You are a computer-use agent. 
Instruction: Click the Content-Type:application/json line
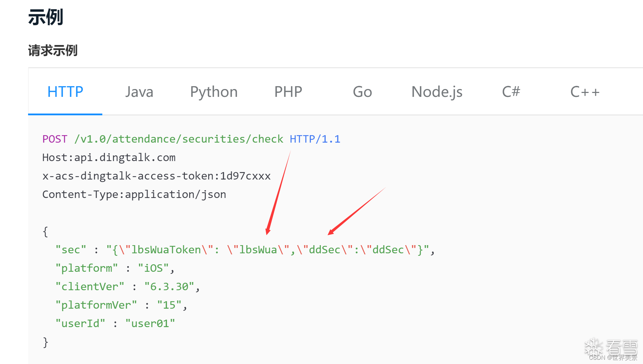[134, 194]
